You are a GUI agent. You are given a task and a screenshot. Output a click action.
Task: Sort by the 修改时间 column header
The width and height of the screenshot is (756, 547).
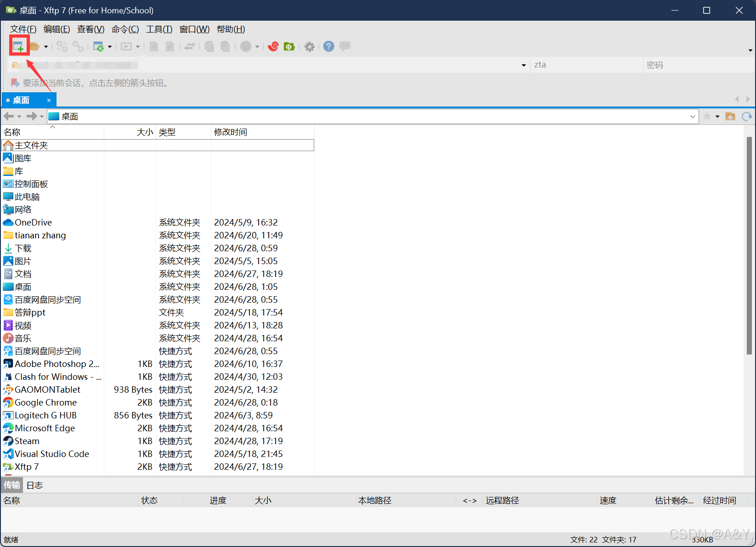click(x=262, y=132)
